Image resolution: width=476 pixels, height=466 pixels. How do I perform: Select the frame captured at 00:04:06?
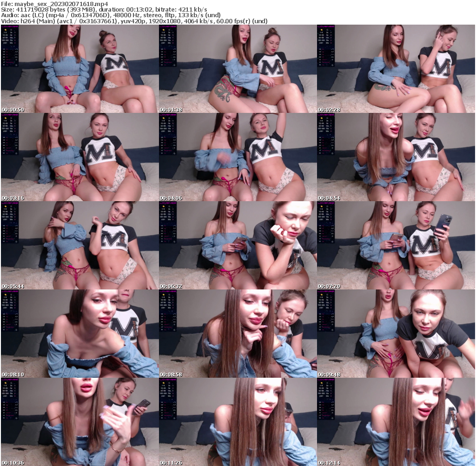point(238,157)
